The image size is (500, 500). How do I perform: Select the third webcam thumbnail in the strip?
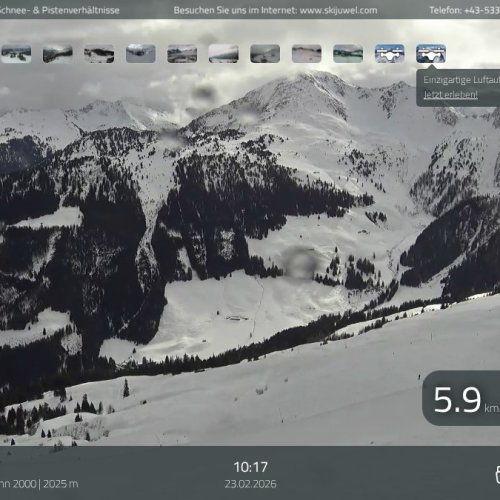coord(99,54)
